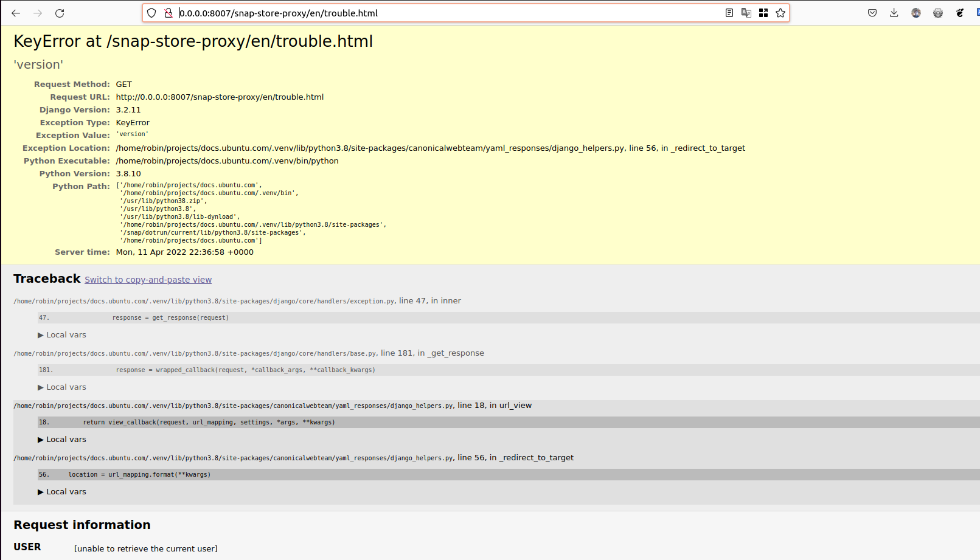Click the Server time value

point(185,252)
